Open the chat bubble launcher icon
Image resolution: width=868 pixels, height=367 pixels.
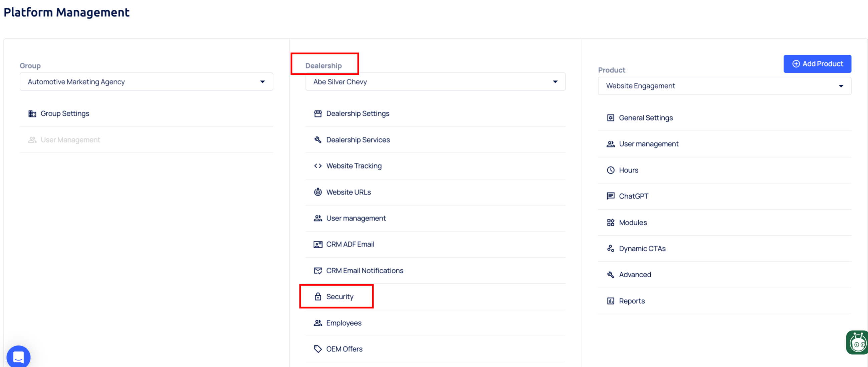point(19,357)
